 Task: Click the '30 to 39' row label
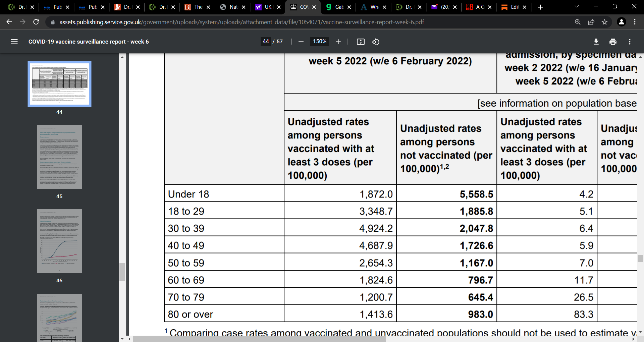[x=186, y=228]
